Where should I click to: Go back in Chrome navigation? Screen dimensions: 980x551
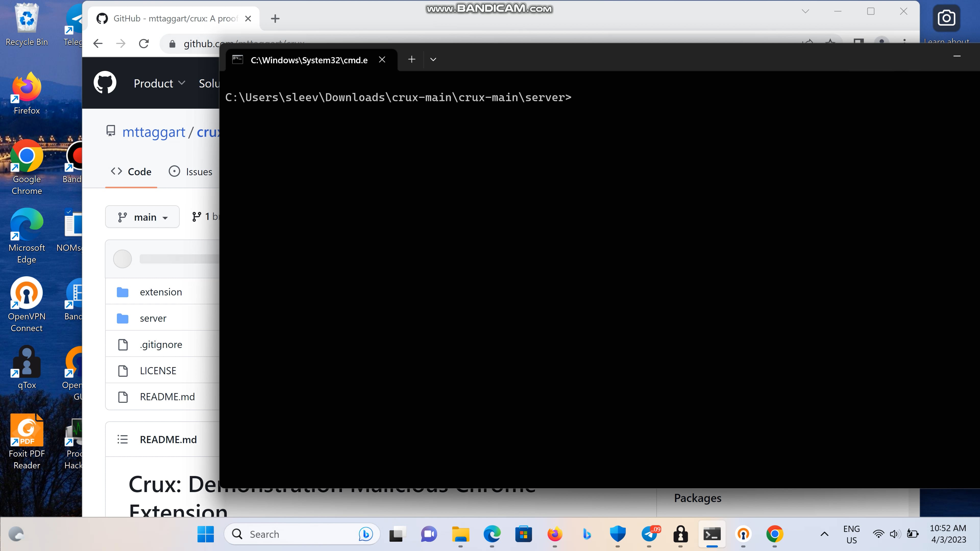[98, 44]
